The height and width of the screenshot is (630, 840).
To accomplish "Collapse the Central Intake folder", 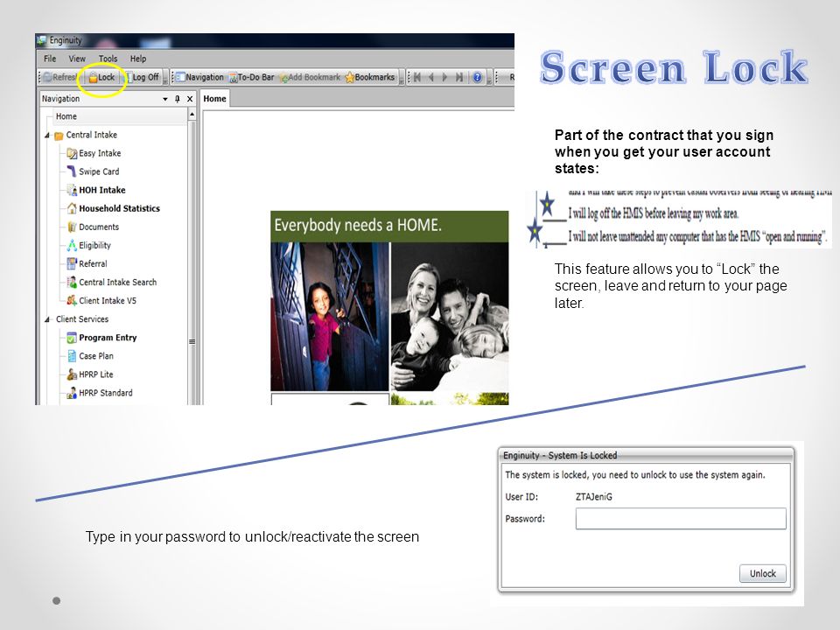I will (x=47, y=135).
